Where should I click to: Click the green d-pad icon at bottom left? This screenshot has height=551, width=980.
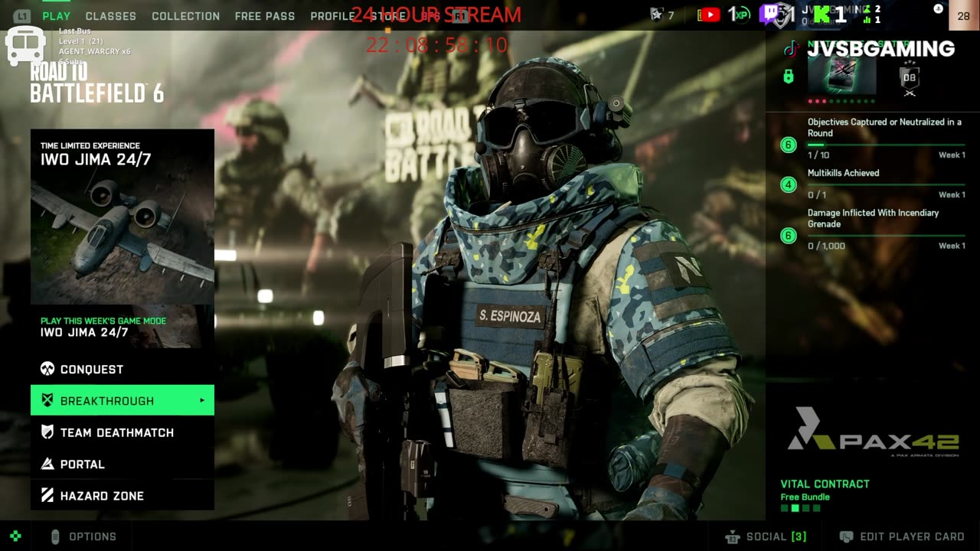[15, 536]
